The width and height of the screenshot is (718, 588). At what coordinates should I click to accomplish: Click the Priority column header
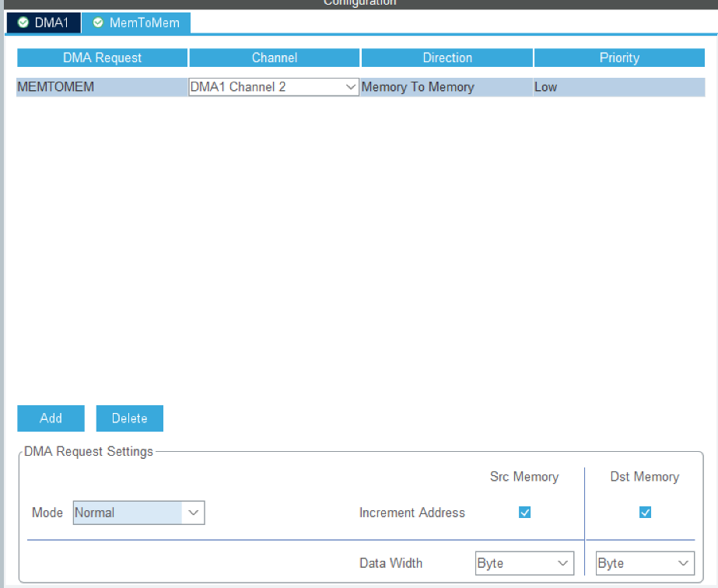pyautogui.click(x=619, y=58)
